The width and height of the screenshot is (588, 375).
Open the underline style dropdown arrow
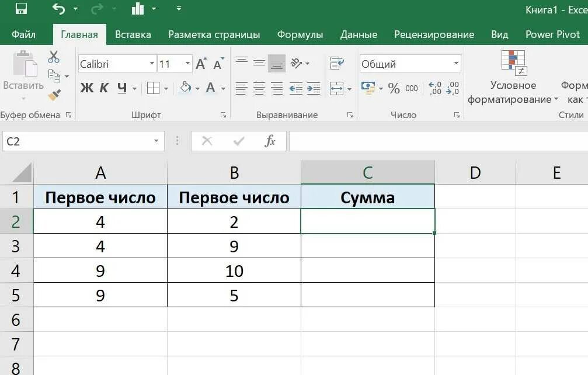(134, 89)
